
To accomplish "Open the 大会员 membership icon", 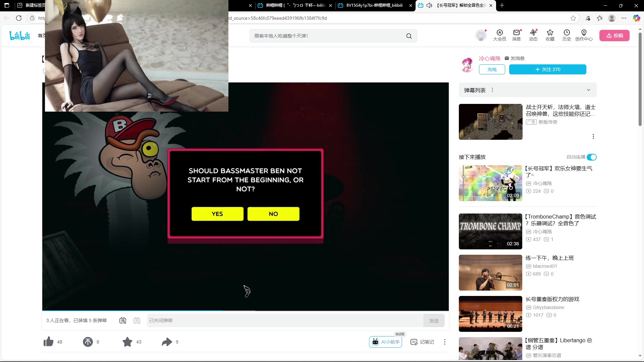I will [x=499, y=35].
